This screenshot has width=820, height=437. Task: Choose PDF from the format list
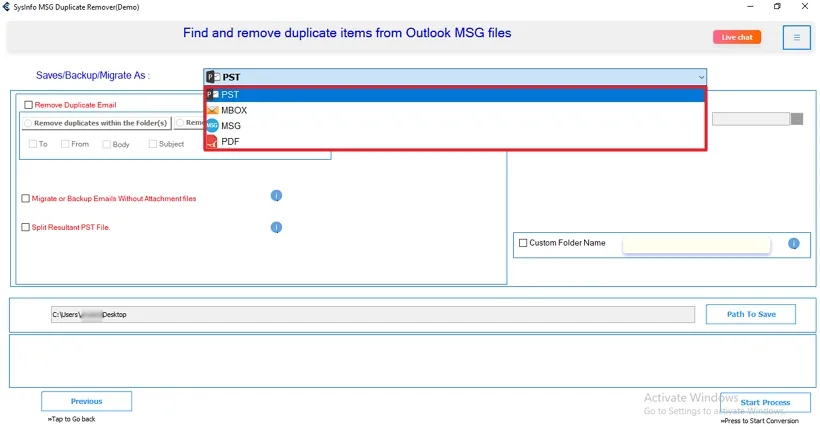[x=455, y=142]
